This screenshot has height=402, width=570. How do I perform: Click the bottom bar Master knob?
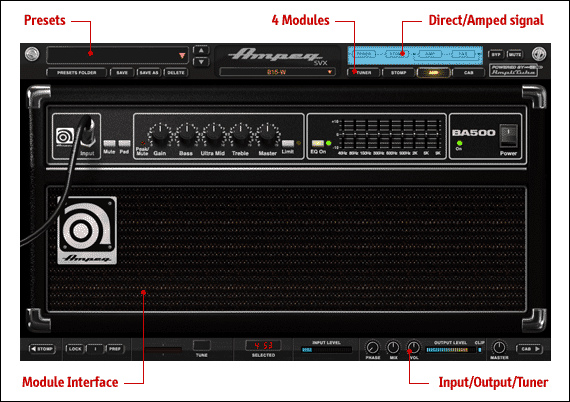tap(499, 347)
